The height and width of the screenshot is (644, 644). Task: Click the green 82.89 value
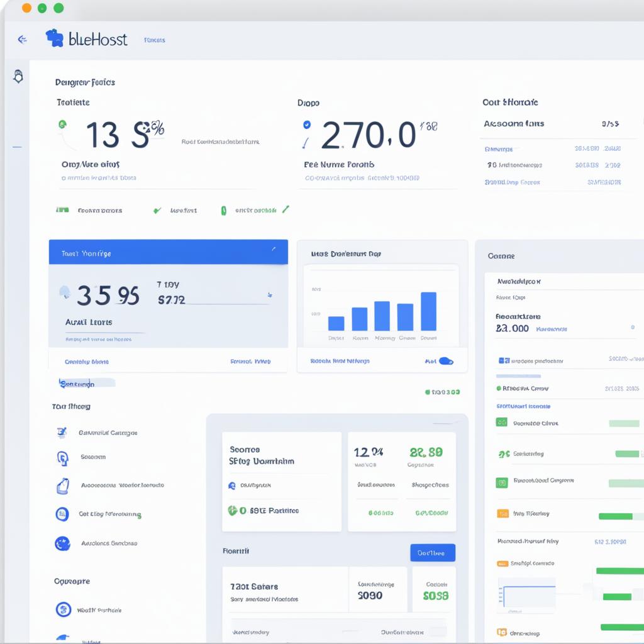(x=426, y=452)
